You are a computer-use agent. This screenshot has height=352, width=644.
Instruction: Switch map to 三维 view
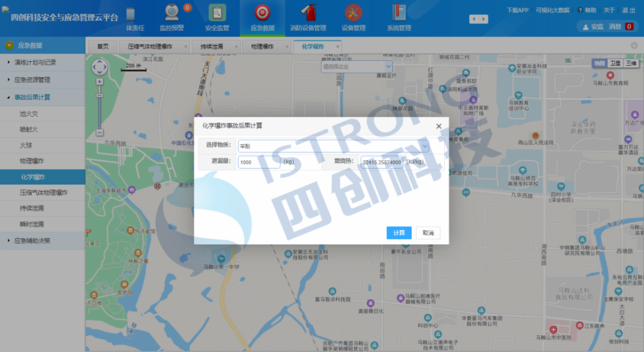pos(631,63)
